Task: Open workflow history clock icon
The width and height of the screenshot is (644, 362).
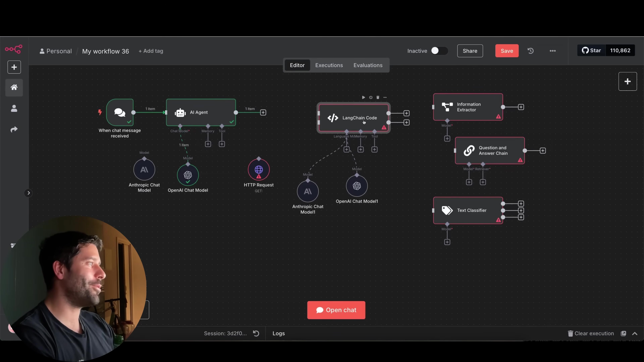Action: click(530, 51)
